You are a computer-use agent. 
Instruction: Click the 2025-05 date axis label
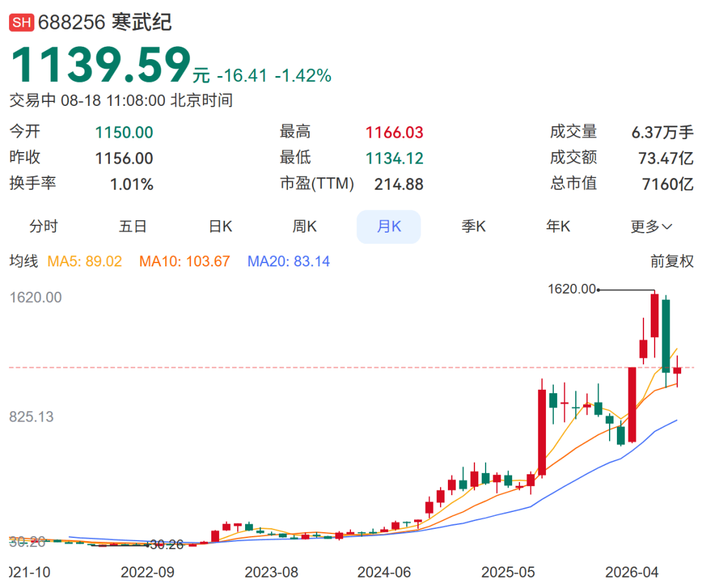pyautogui.click(x=508, y=572)
